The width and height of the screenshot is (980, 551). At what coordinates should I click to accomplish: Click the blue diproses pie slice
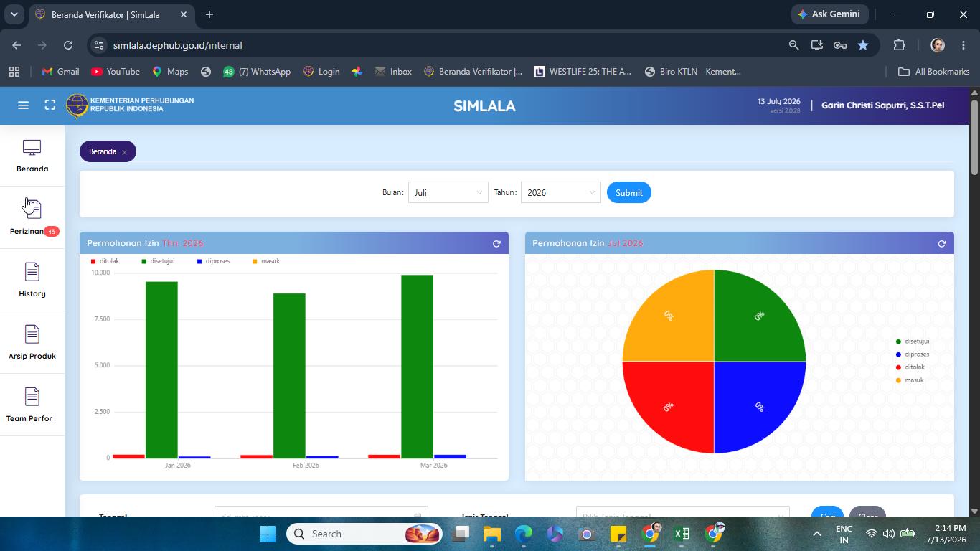click(x=753, y=400)
